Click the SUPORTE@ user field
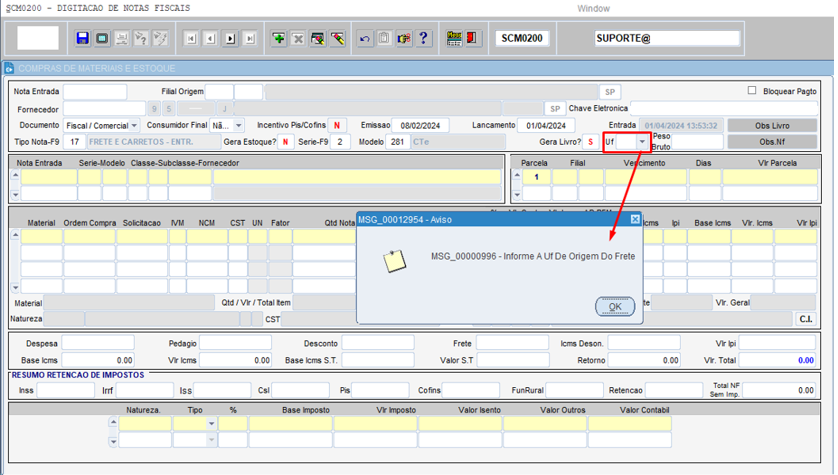This screenshot has height=475, width=838. [x=667, y=38]
